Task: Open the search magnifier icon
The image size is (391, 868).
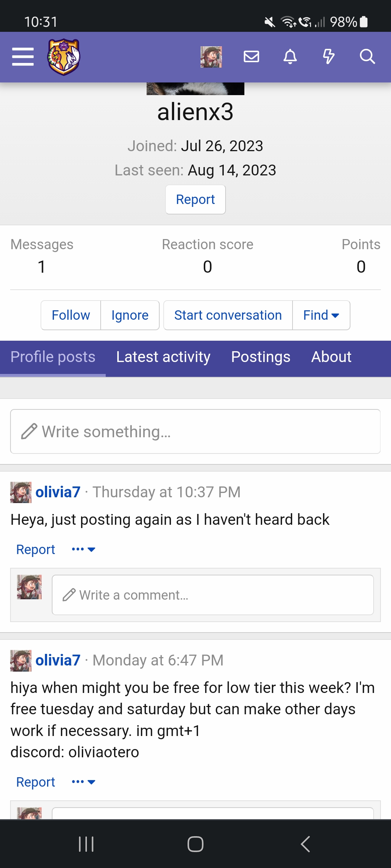Action: click(x=367, y=57)
